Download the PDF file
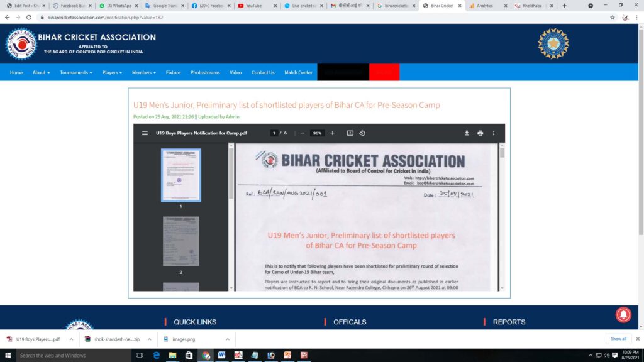The height and width of the screenshot is (362, 644). point(467,133)
